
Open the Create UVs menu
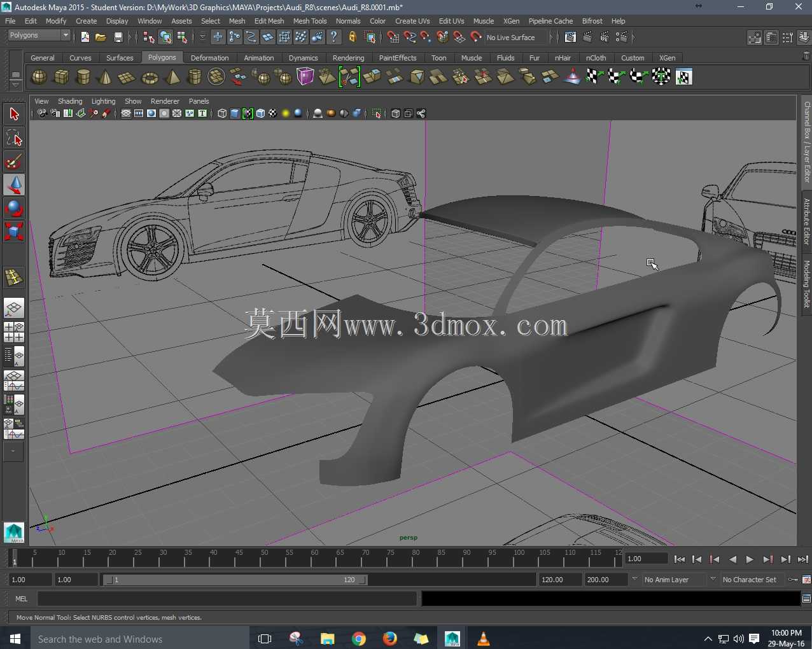pos(412,21)
